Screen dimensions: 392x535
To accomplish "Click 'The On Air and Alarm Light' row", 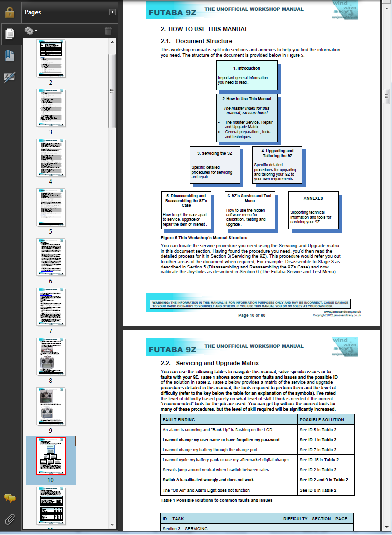I will (x=229, y=490).
